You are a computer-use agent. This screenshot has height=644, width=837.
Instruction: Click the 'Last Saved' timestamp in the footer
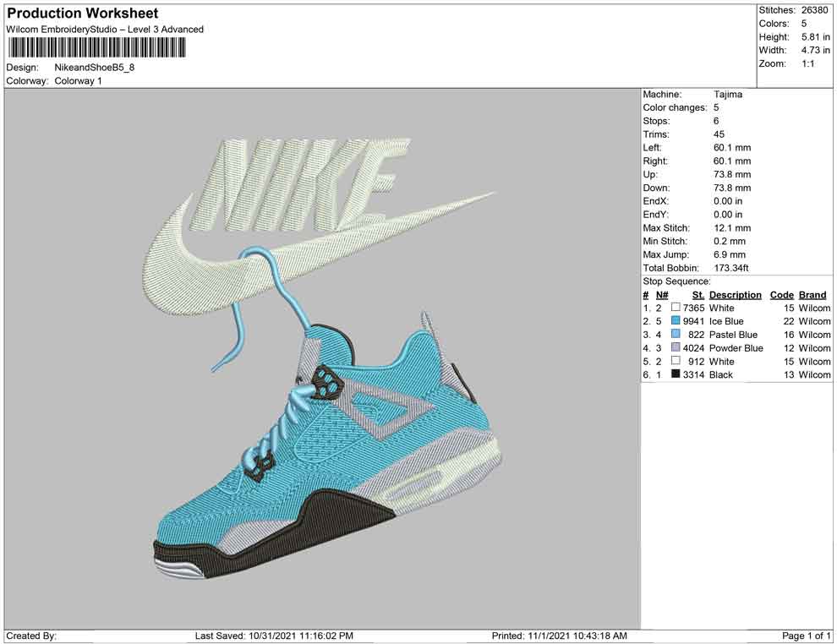tap(274, 636)
